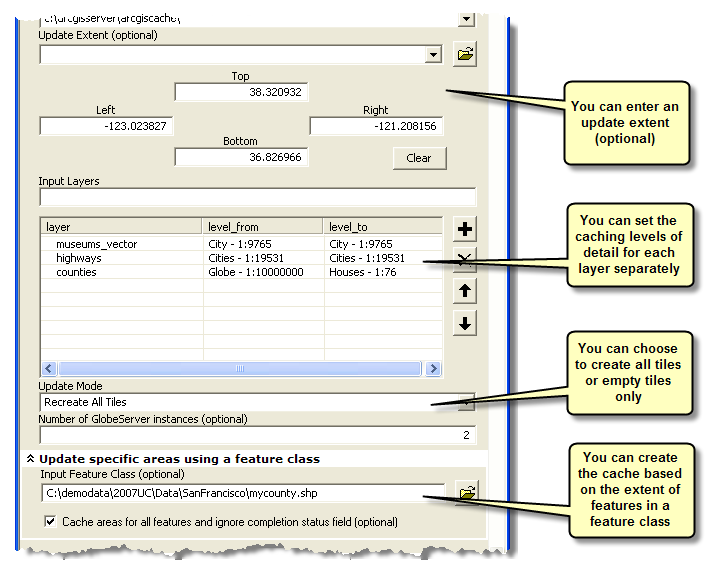Click the level_to column header
This screenshot has width=715, height=571.
(x=381, y=227)
